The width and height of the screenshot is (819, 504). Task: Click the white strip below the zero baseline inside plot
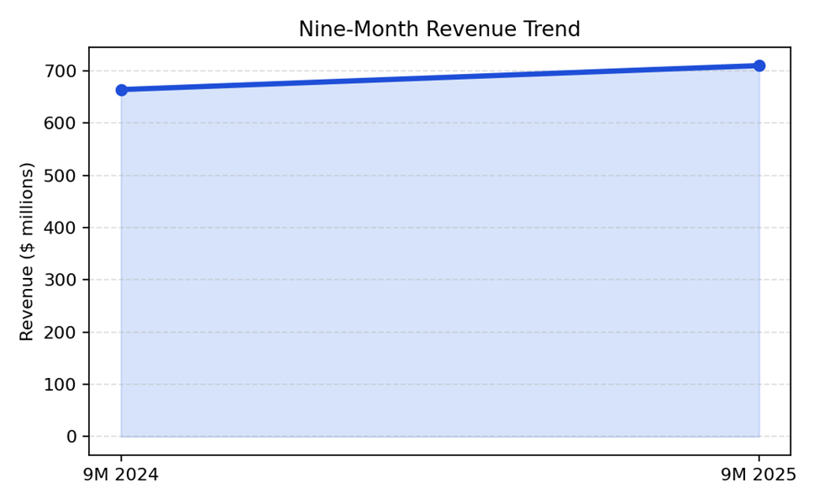pyautogui.click(x=439, y=446)
